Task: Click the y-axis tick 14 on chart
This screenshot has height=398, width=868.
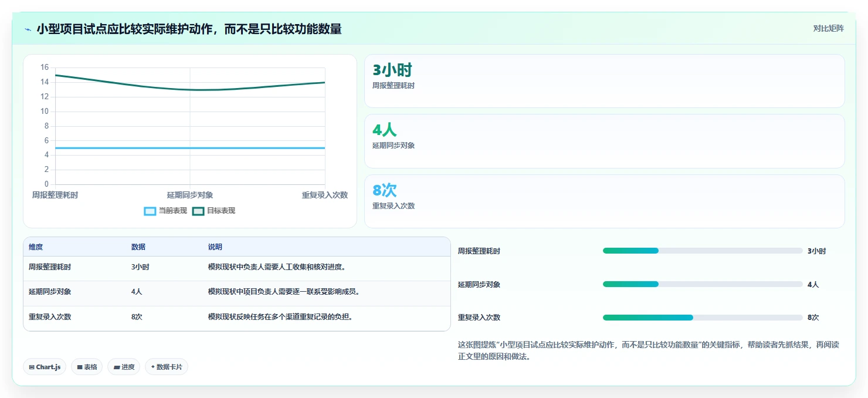Action: pyautogui.click(x=45, y=82)
